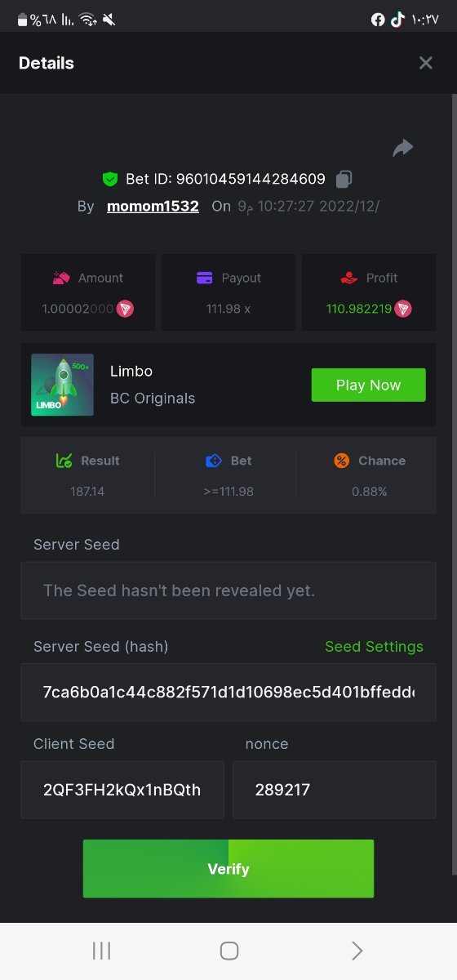Tap the TRX coin icon beside Amount
Viewport: 457px width, 980px height.
(x=125, y=309)
